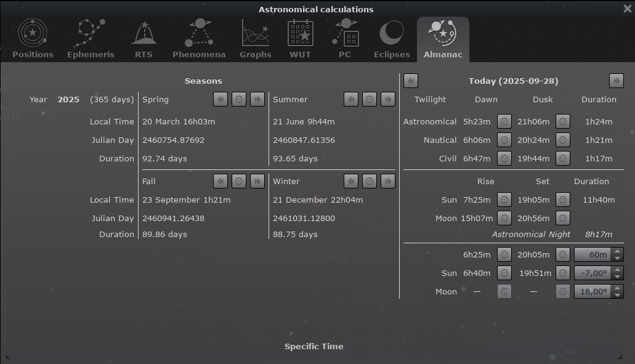Open the Positions tab
This screenshot has height=364, width=635.
(33, 39)
